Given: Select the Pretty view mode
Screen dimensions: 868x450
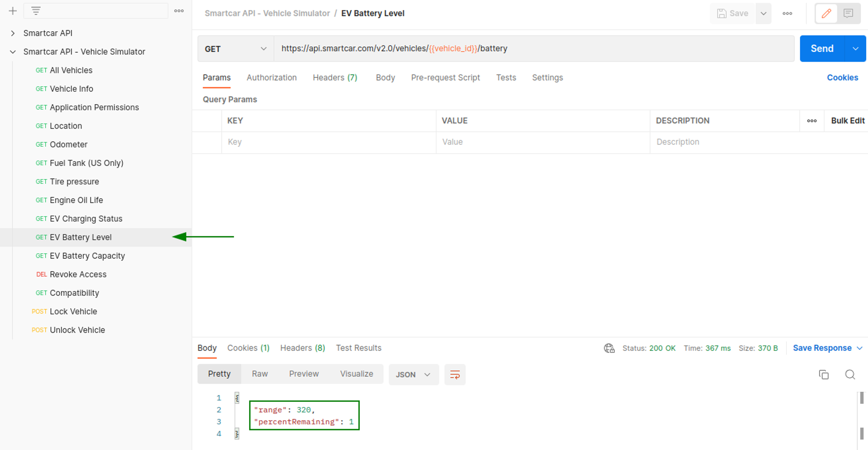Looking at the screenshot, I should point(219,374).
